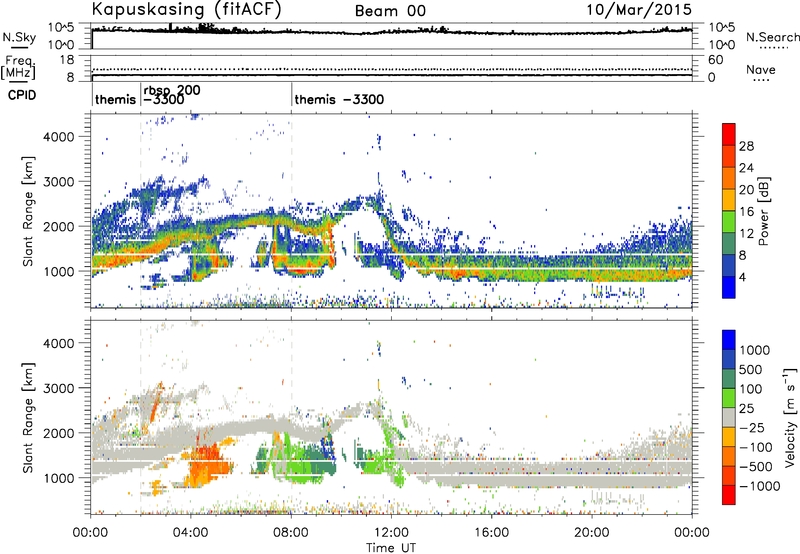Pick the yellow-orange segment of power color bar
This screenshot has height=554, width=800.
pyautogui.click(x=729, y=200)
